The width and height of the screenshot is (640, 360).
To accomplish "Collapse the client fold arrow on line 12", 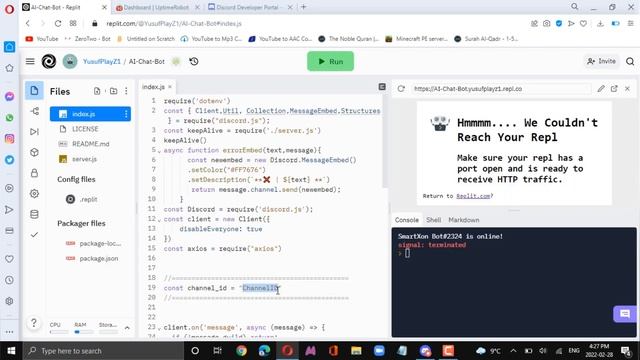I will coord(160,220).
